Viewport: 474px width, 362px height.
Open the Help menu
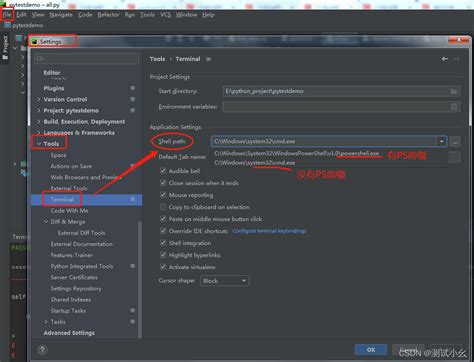(x=208, y=15)
